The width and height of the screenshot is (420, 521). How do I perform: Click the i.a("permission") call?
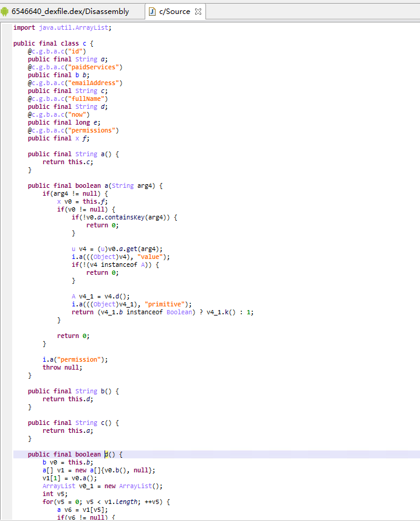pos(75,359)
